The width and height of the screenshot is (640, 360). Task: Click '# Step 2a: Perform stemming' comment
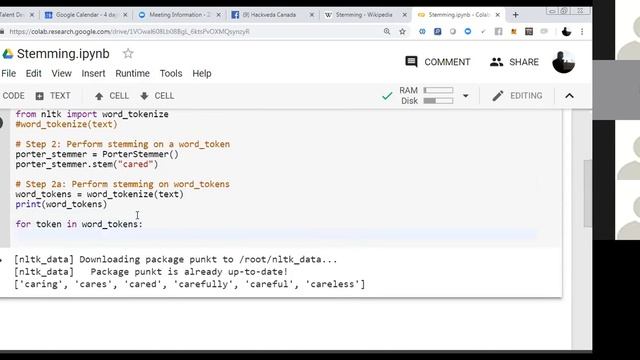[x=122, y=184]
